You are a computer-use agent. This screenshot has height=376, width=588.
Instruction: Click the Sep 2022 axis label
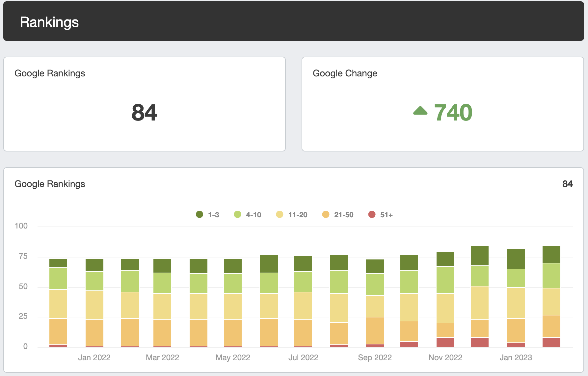[x=375, y=358]
